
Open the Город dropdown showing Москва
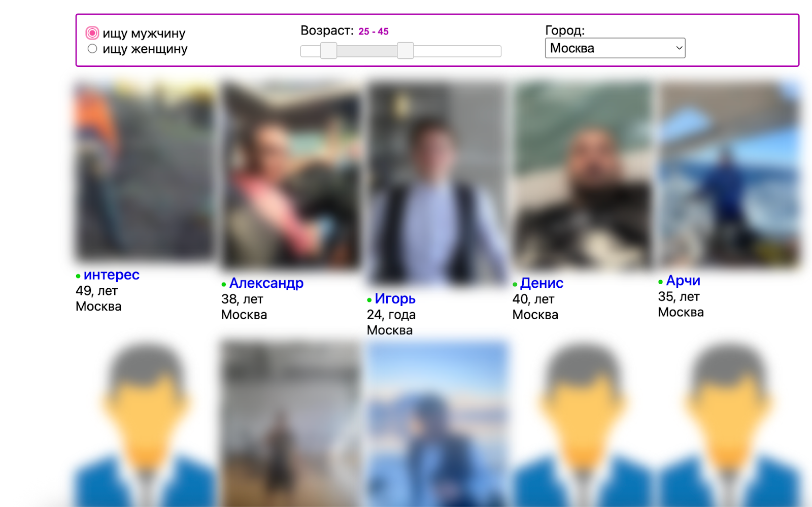615,48
